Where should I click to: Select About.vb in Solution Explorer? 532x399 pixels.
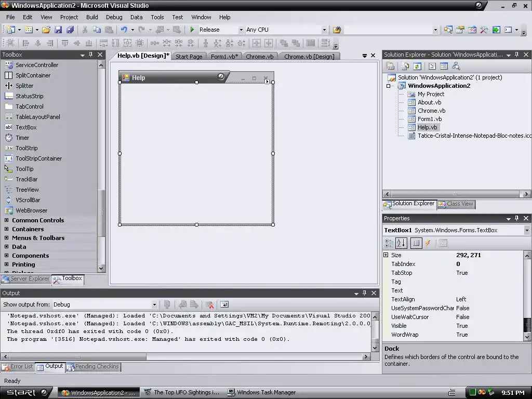click(429, 102)
